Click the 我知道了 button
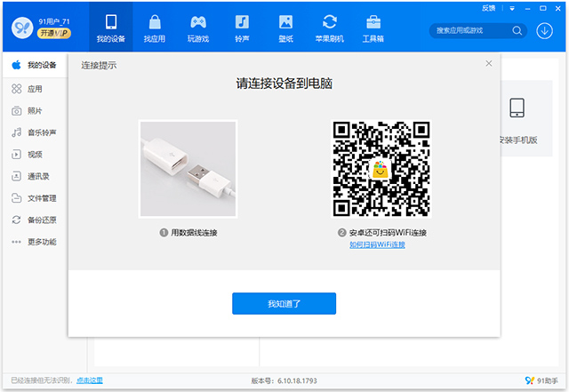 (284, 303)
